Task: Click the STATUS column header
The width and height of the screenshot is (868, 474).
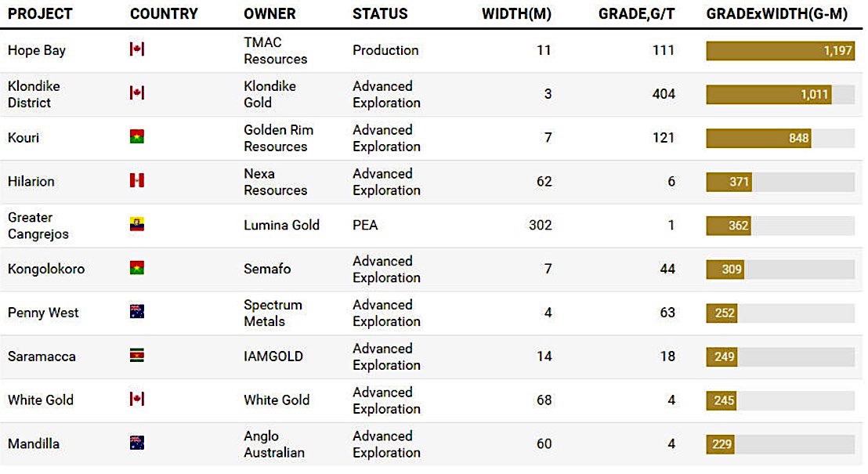Action: click(380, 14)
